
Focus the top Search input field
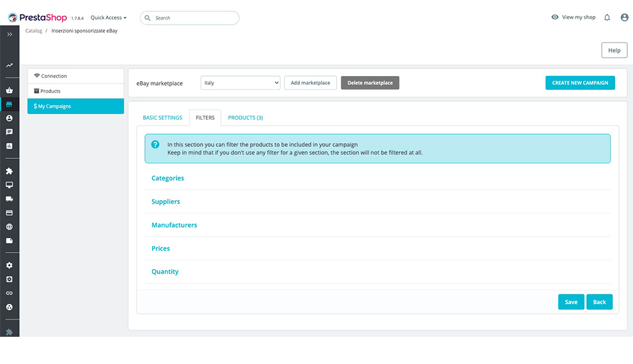[190, 18]
